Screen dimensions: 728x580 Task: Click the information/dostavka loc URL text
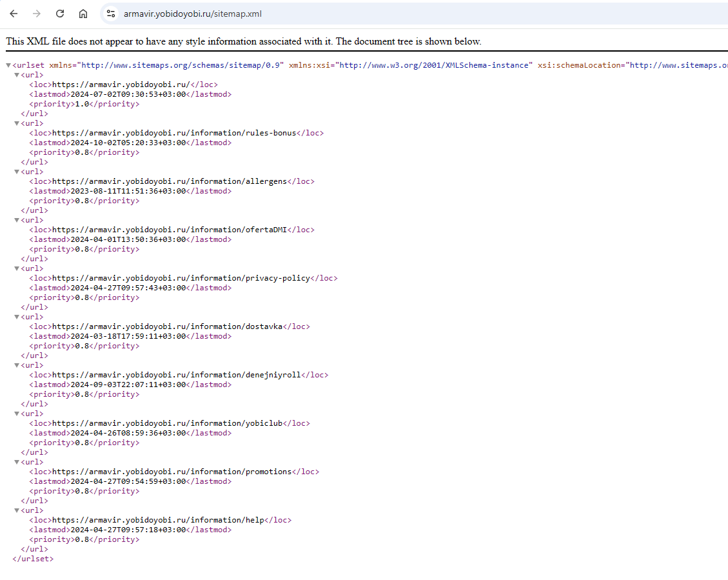[167, 326]
